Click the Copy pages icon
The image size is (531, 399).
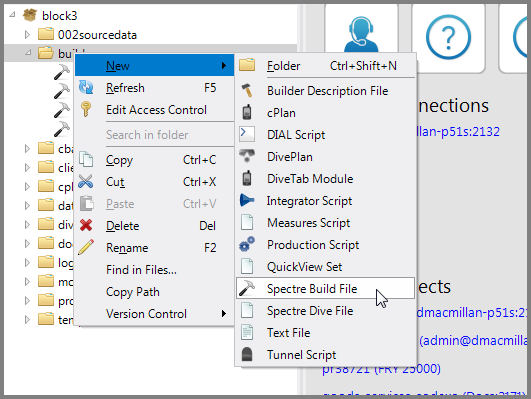click(x=86, y=159)
